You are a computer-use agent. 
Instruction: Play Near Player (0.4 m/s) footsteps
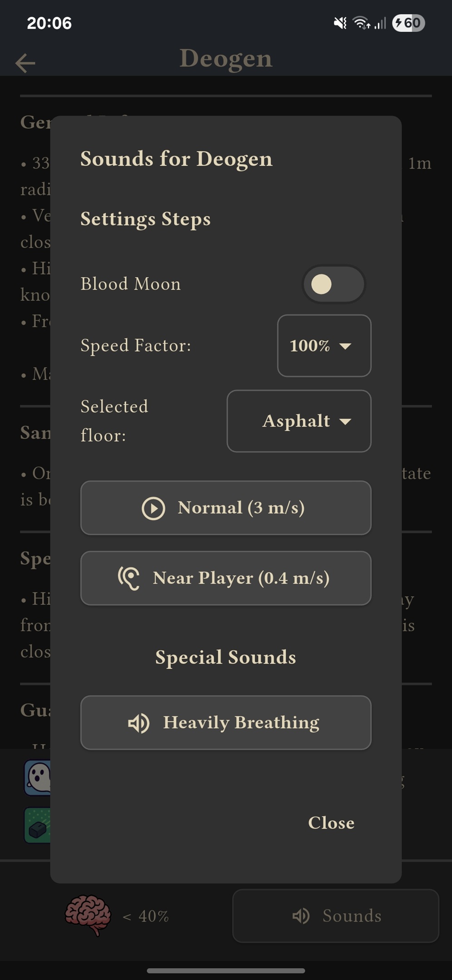(226, 578)
